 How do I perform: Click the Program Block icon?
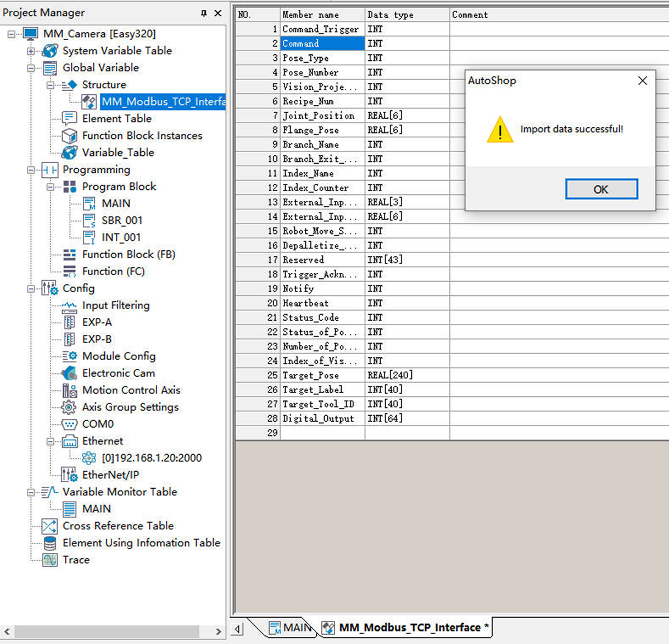(70, 187)
